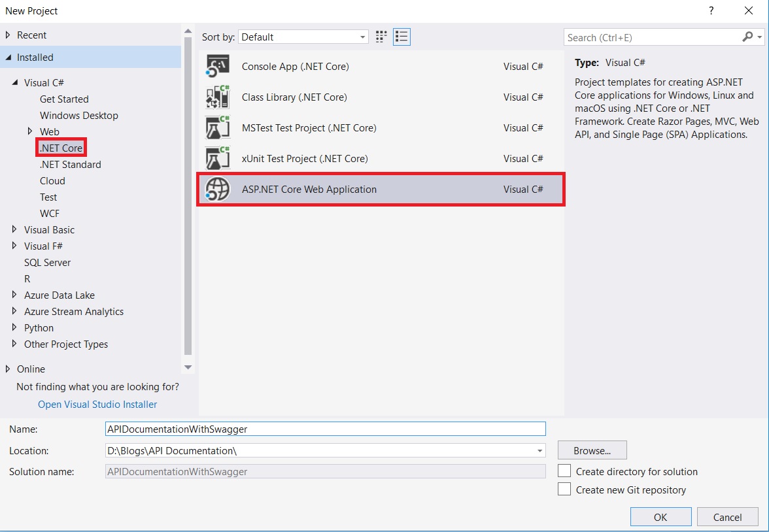Select the MSTest Test Project template icon
The image size is (769, 532).
pyautogui.click(x=216, y=127)
